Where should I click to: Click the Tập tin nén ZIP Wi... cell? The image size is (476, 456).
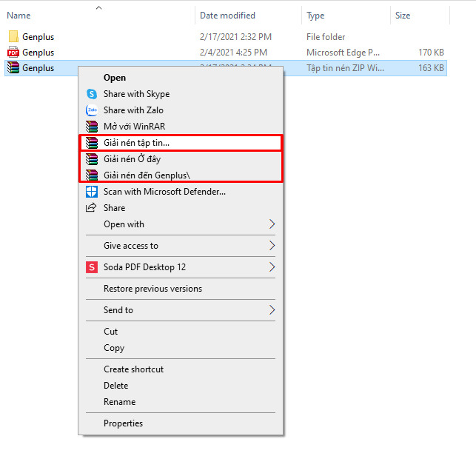(345, 68)
